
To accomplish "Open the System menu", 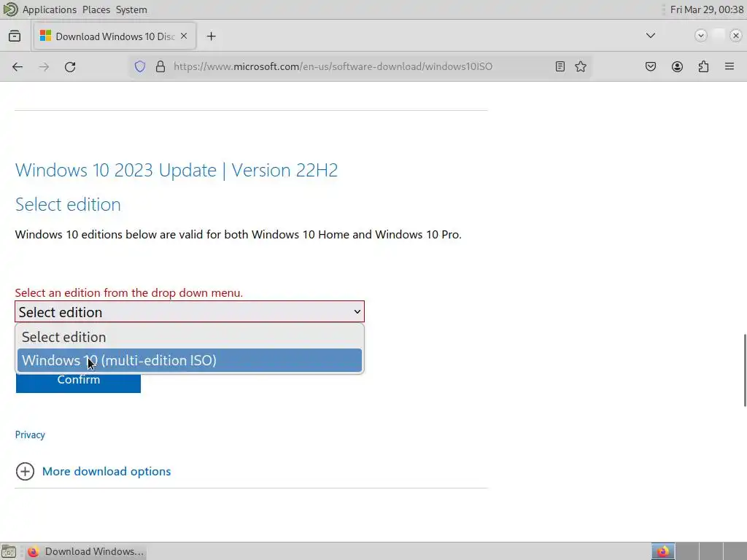I will point(131,9).
